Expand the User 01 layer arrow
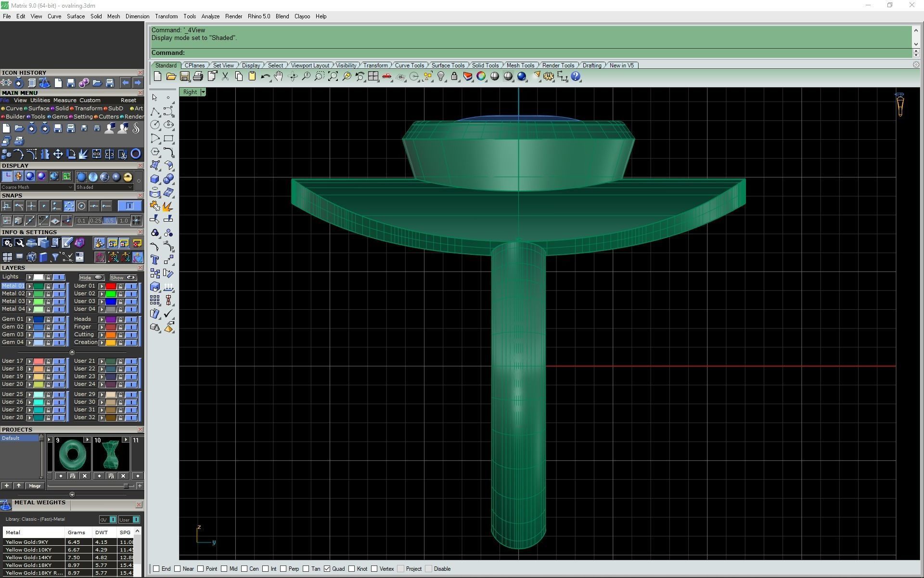Viewport: 924px width, 578px height. [x=102, y=286]
